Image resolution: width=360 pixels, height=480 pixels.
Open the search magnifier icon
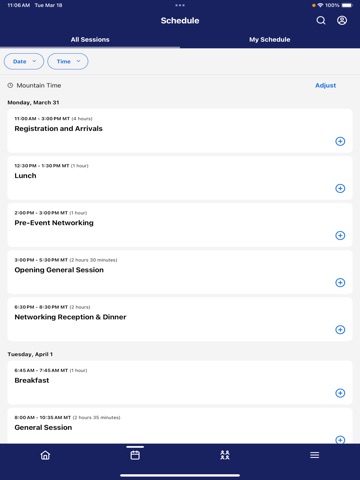coord(321,21)
